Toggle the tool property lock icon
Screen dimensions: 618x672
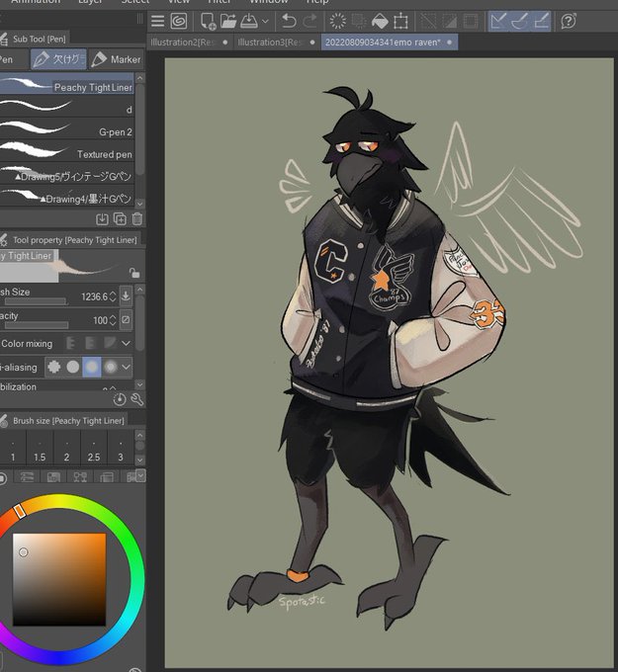[134, 273]
